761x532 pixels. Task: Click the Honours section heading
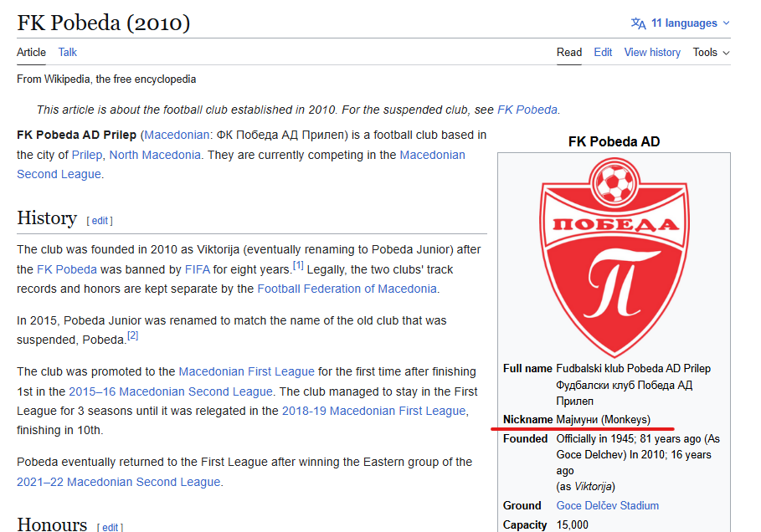click(52, 524)
